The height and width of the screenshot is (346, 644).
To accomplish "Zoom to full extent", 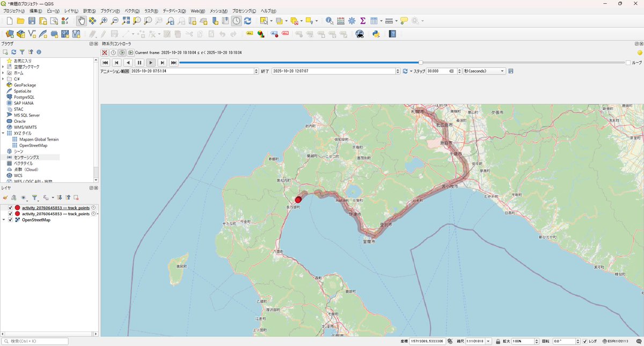I will point(126,21).
